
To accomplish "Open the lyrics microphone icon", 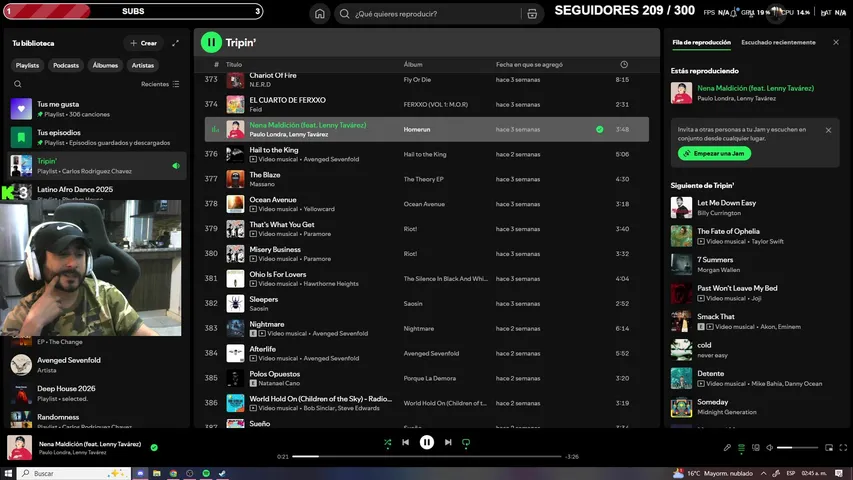I will click(x=727, y=447).
